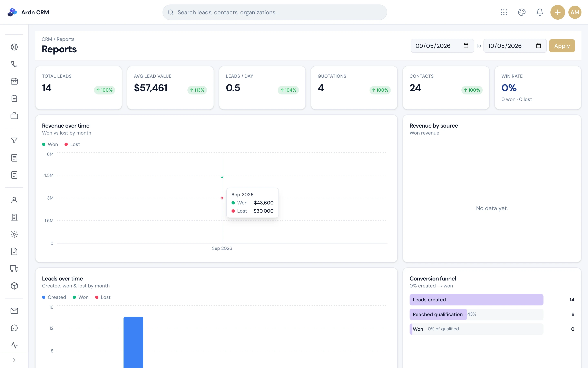The image size is (588, 368).
Task: Open the sun-shaped sidebar icon
Action: pos(14,234)
